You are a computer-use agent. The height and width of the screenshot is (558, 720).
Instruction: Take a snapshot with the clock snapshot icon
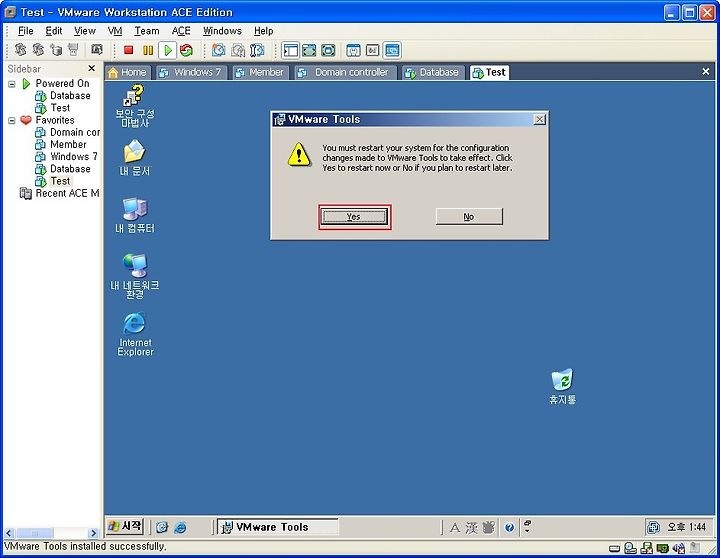point(219,50)
